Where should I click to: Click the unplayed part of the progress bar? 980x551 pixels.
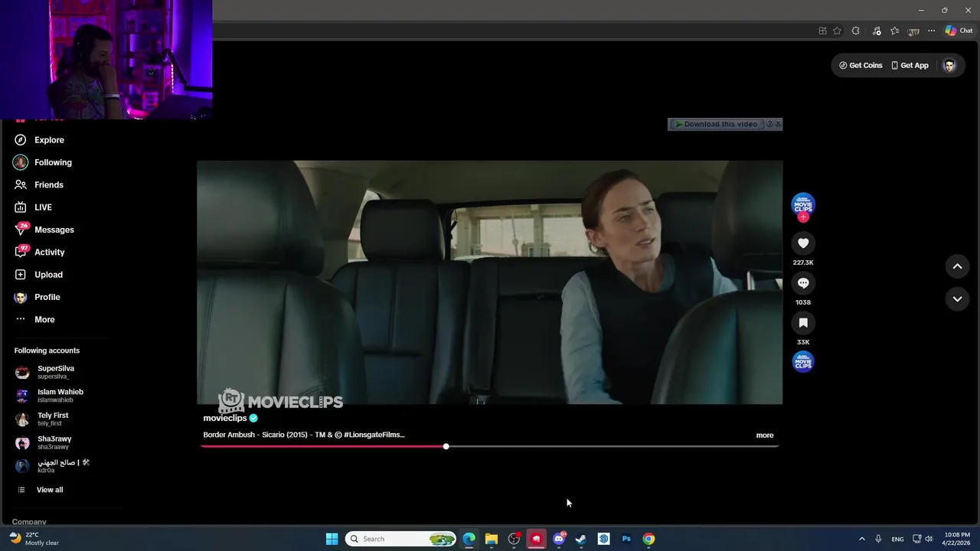coord(613,446)
